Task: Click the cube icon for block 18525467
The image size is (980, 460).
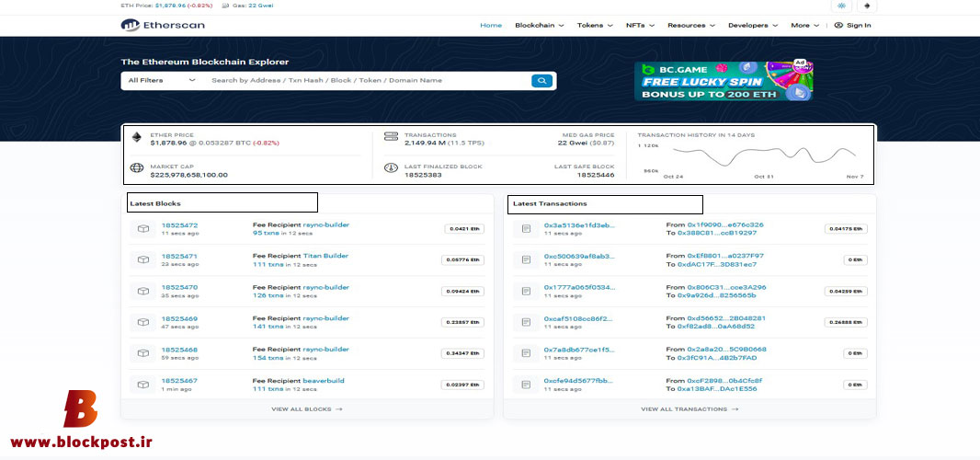Action: pyautogui.click(x=143, y=385)
